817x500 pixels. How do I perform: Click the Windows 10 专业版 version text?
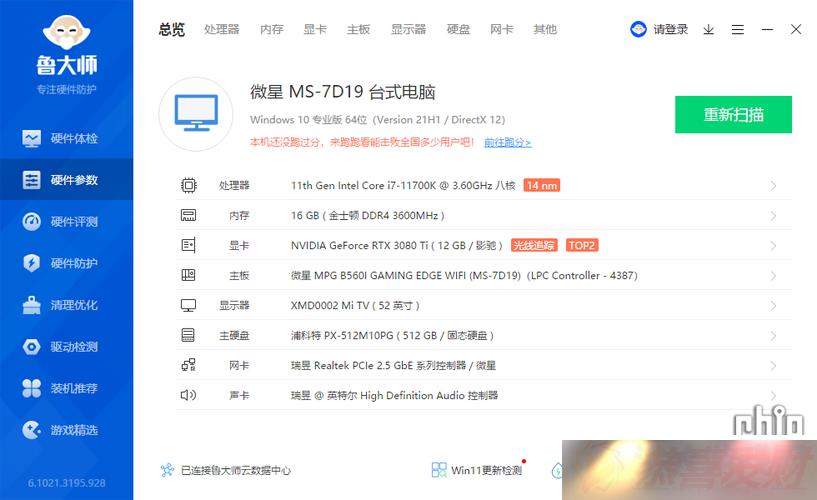(x=377, y=120)
